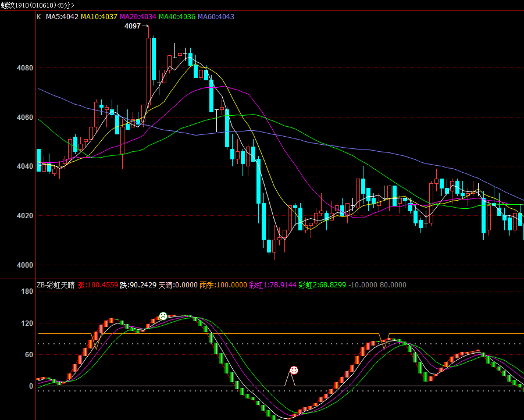Click the -10.0000 reference value
Image resolution: width=524 pixels, height=420 pixels.
coord(362,285)
